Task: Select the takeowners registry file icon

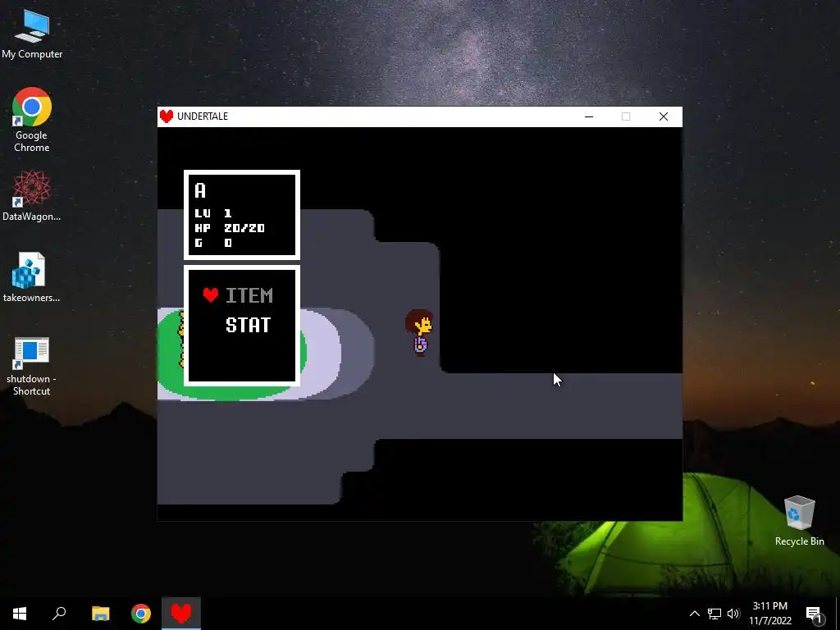Action: coord(32,277)
